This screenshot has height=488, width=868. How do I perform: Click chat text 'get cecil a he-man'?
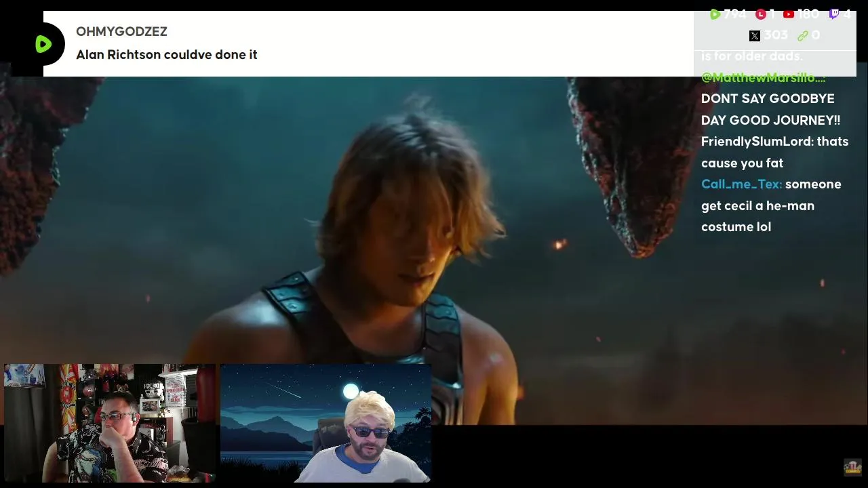coord(757,206)
